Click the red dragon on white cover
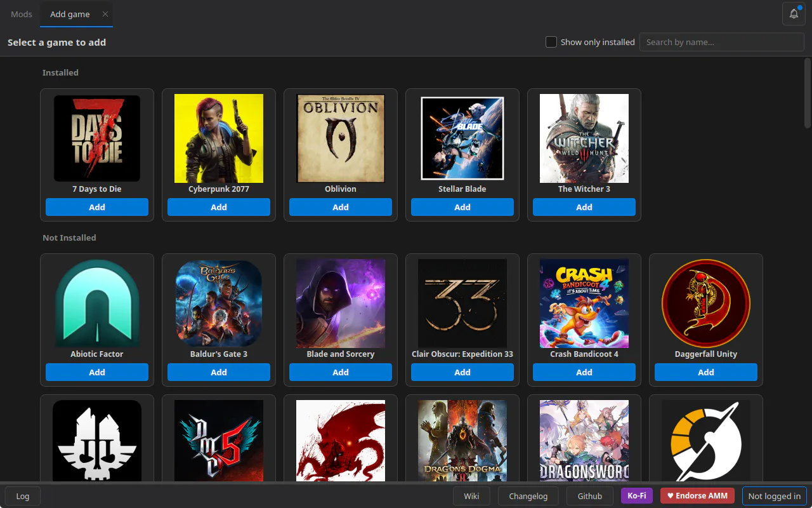Viewport: 812px width, 508px height. [341, 440]
